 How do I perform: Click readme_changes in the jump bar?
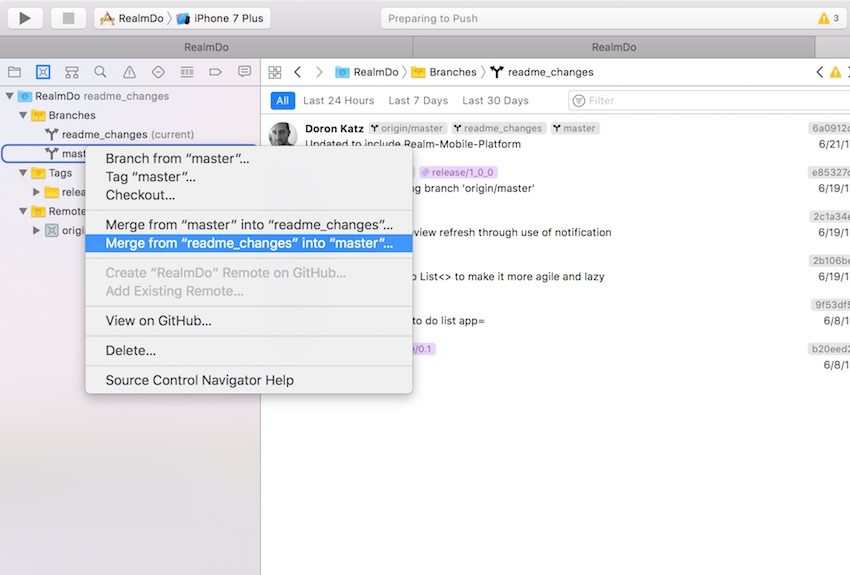542,72
